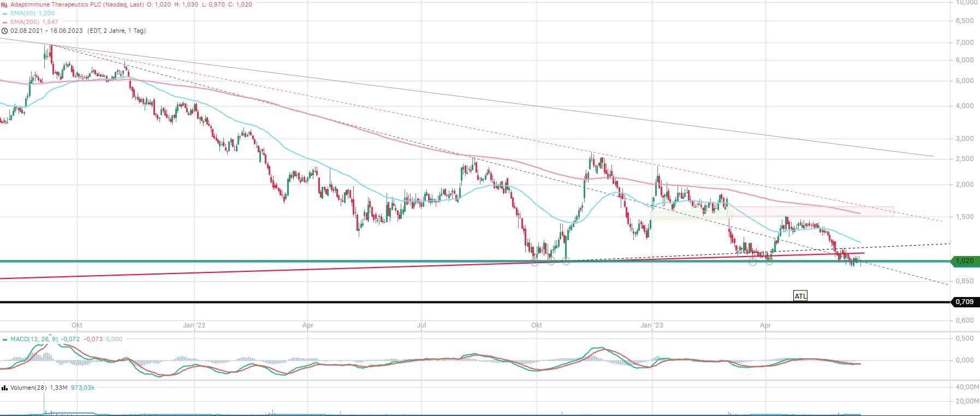Click the 1,500 price axis label
This screenshot has height=416, width=980.
[964, 217]
